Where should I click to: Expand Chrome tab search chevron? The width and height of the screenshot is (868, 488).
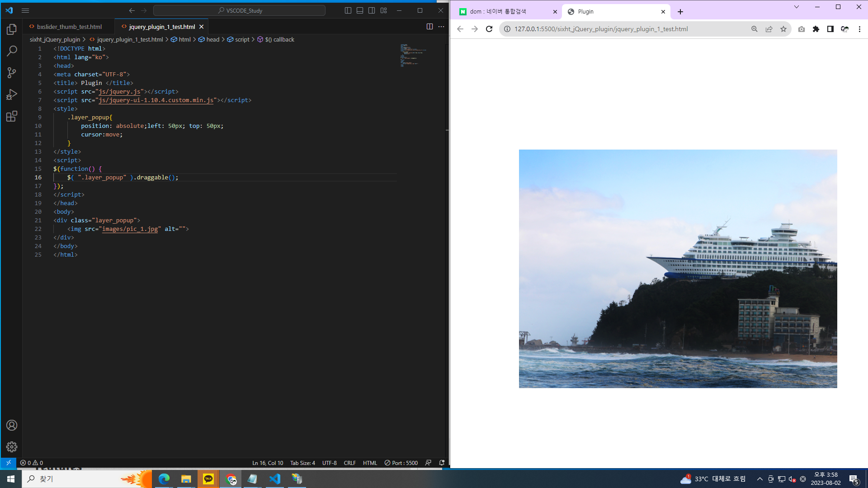point(797,7)
